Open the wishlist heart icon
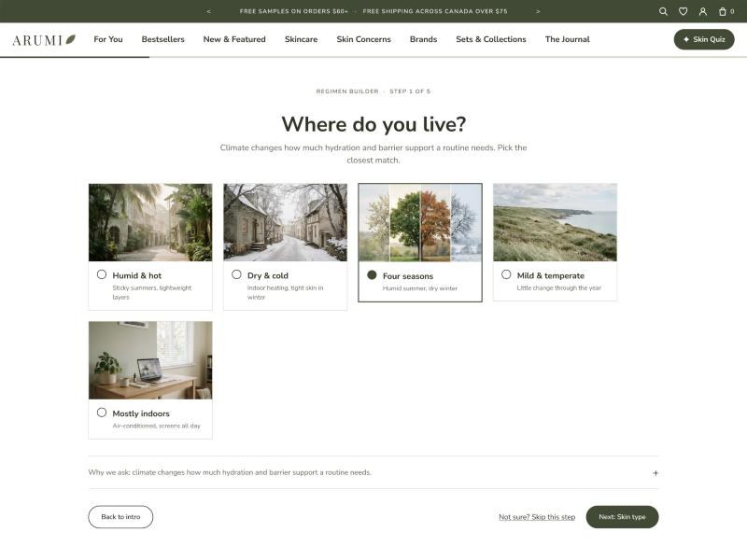Image resolution: width=747 pixels, height=560 pixels. (x=683, y=11)
